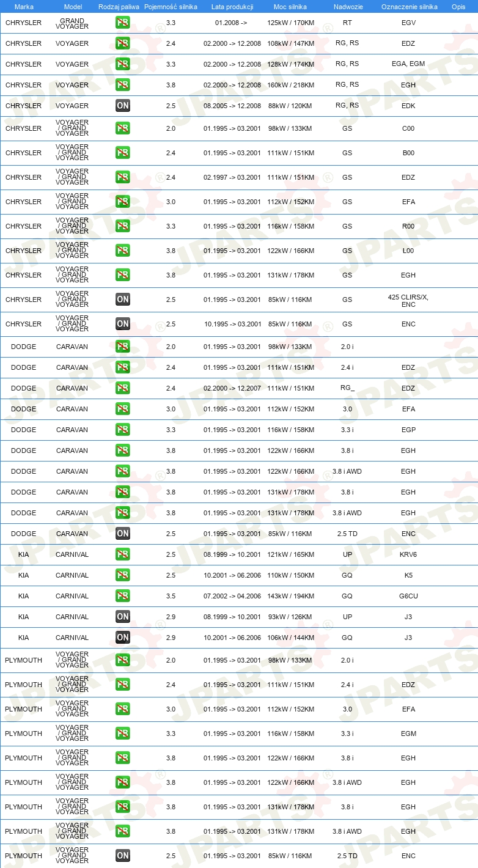Screen dimensions: 478x868
Task: Click the petrol icon for Chrysler Voyager 108kW / 147KM
Action: [123, 43]
